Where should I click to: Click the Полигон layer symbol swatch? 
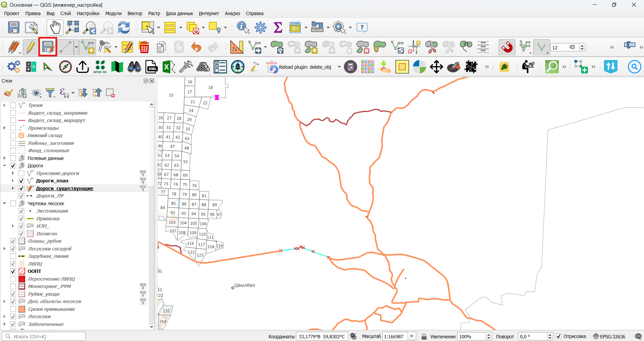[x=30, y=234]
